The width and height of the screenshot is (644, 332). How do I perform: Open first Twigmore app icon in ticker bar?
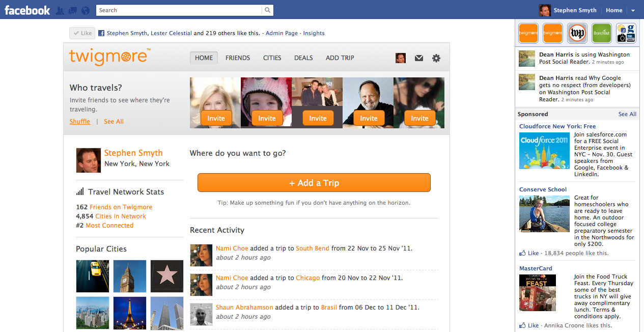528,33
